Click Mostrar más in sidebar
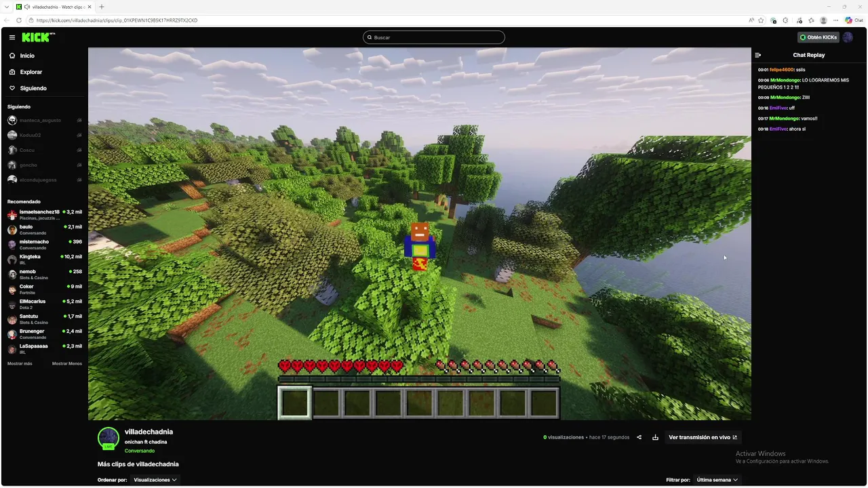Image resolution: width=868 pixels, height=488 pixels. [20, 363]
